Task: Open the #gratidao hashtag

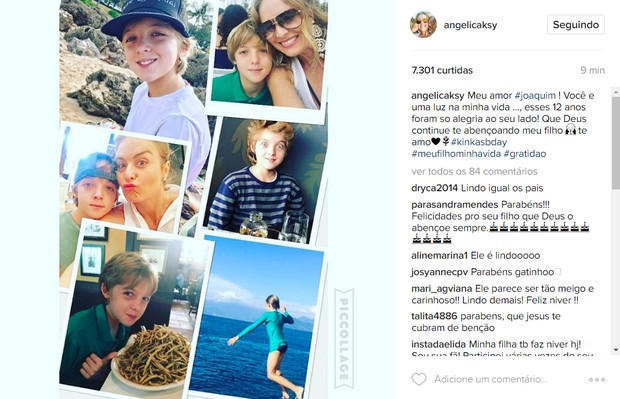Action: pos(525,154)
